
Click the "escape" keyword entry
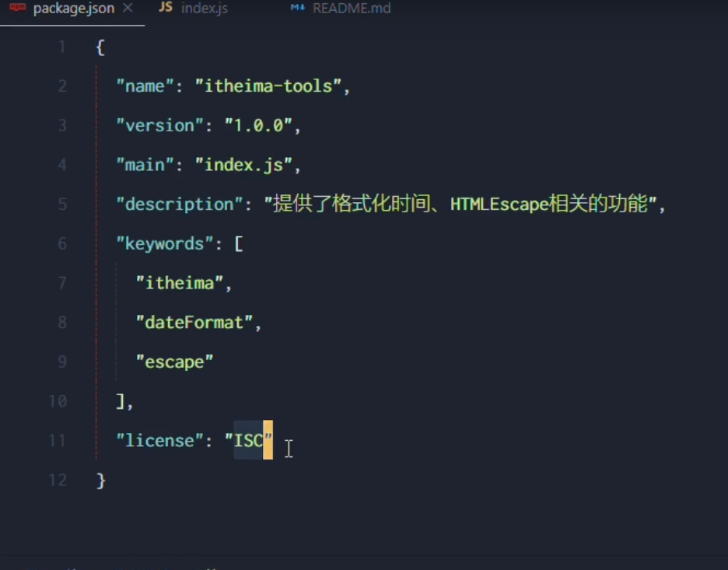pos(174,362)
